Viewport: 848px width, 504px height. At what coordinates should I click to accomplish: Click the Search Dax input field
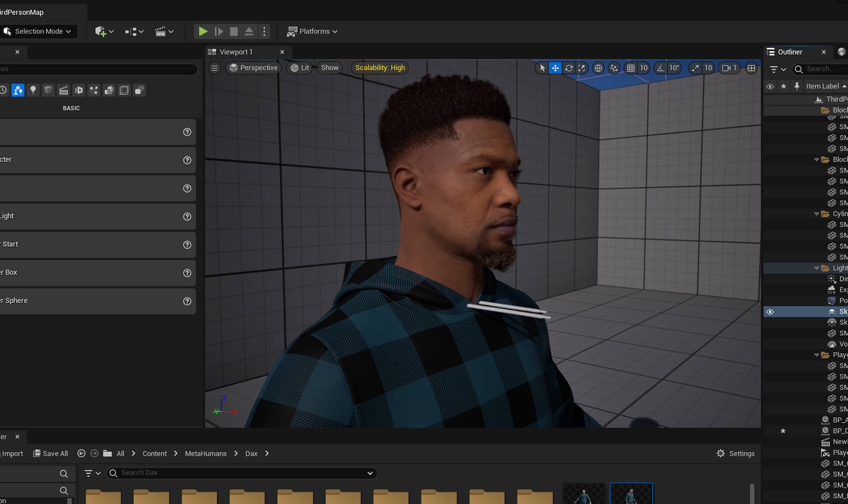pos(242,473)
